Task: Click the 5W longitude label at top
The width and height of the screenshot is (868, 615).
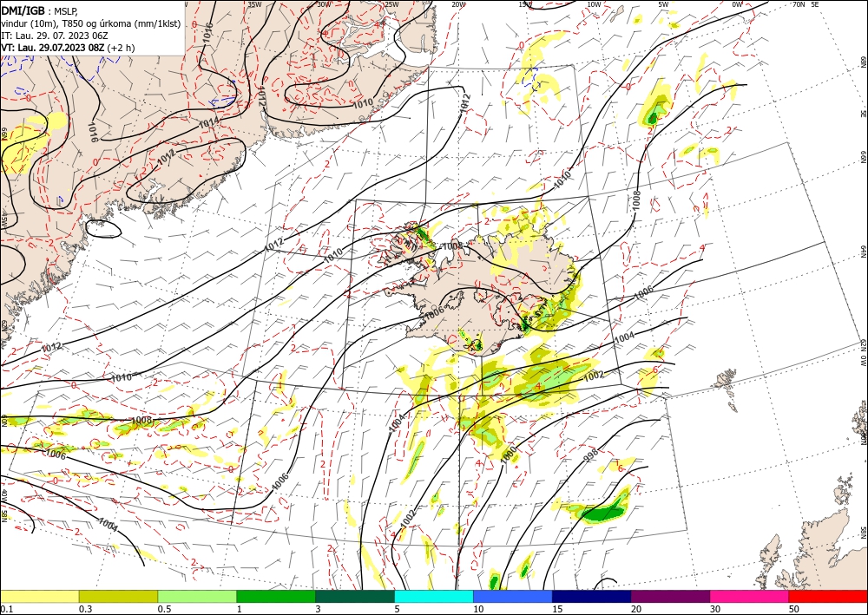Action: click(x=664, y=3)
